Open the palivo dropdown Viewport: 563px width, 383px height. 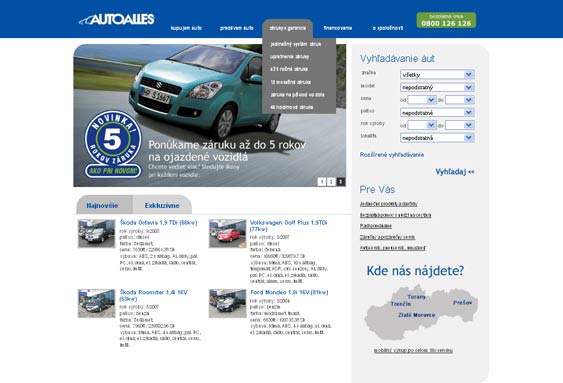pos(437,113)
